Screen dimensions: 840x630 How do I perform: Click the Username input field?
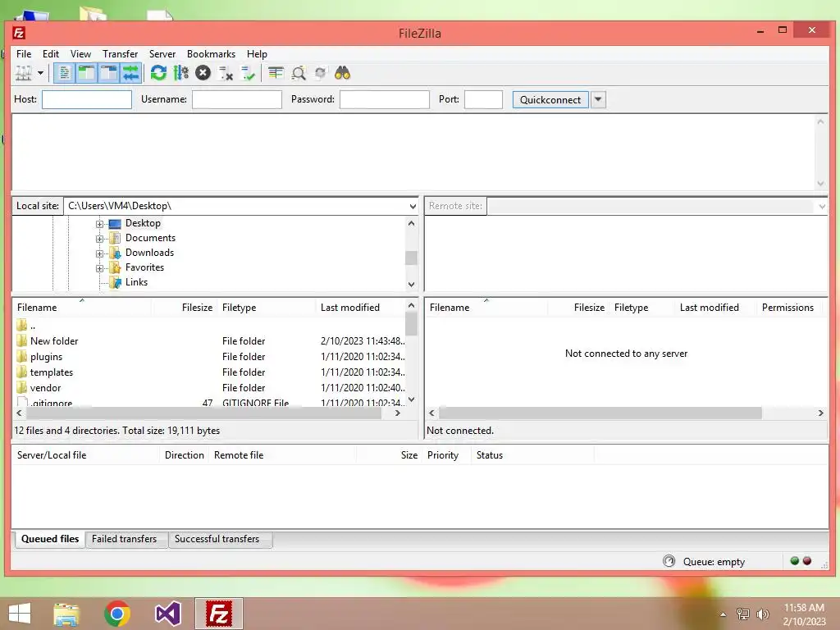pyautogui.click(x=237, y=99)
